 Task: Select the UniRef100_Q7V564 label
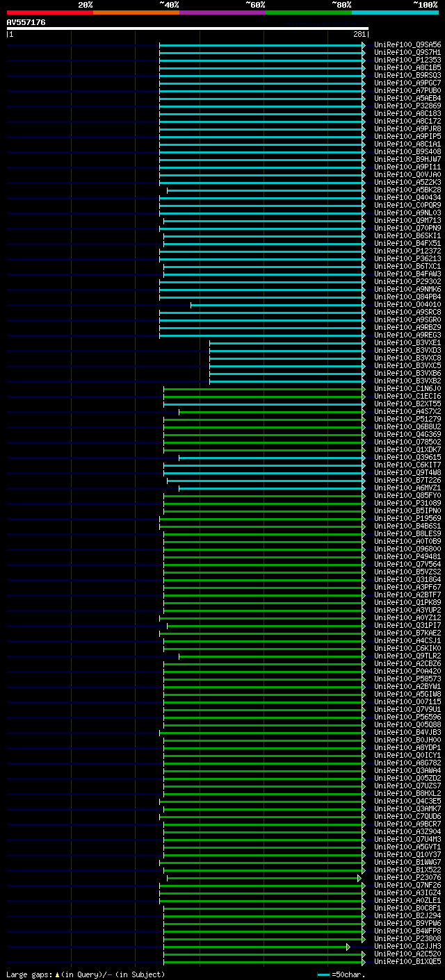[407, 565]
